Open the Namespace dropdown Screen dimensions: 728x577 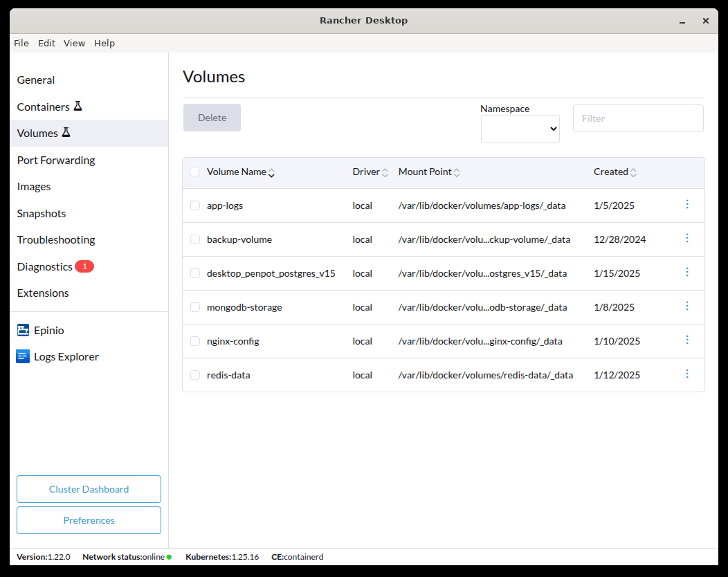[520, 129]
